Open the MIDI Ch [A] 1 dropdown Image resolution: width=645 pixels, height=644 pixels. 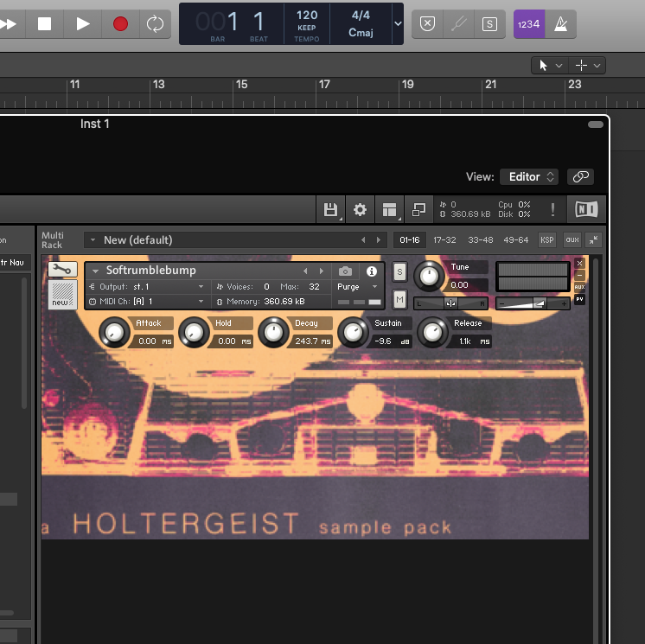click(x=147, y=302)
